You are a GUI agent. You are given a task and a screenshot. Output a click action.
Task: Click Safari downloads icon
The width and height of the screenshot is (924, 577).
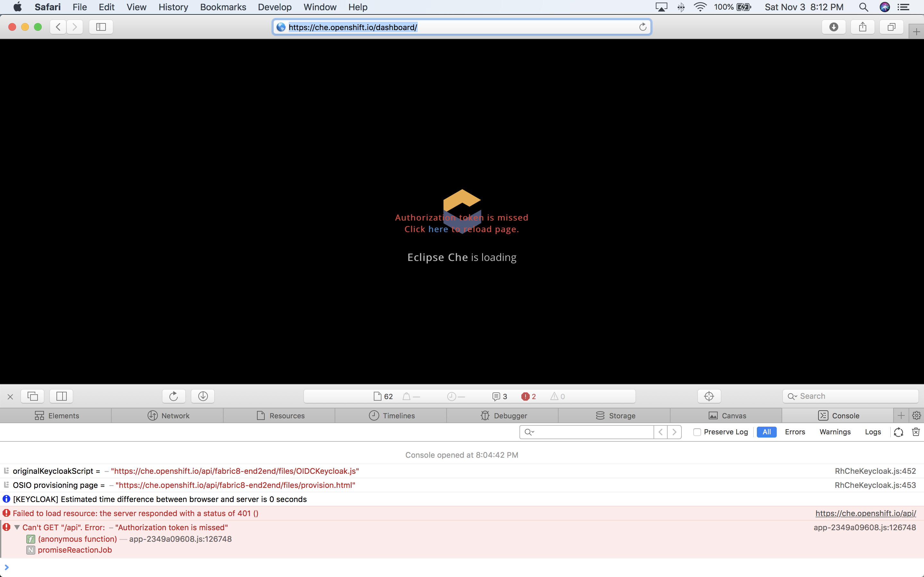click(834, 27)
